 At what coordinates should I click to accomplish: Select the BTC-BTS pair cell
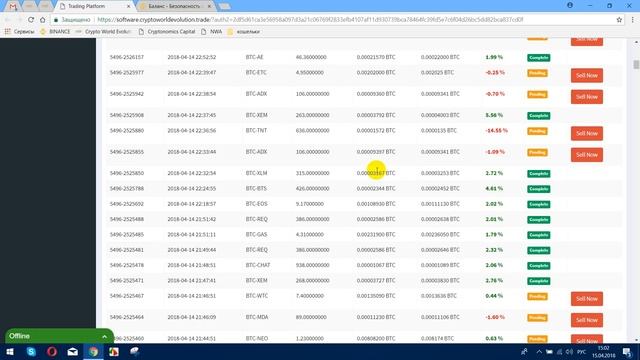coord(256,189)
